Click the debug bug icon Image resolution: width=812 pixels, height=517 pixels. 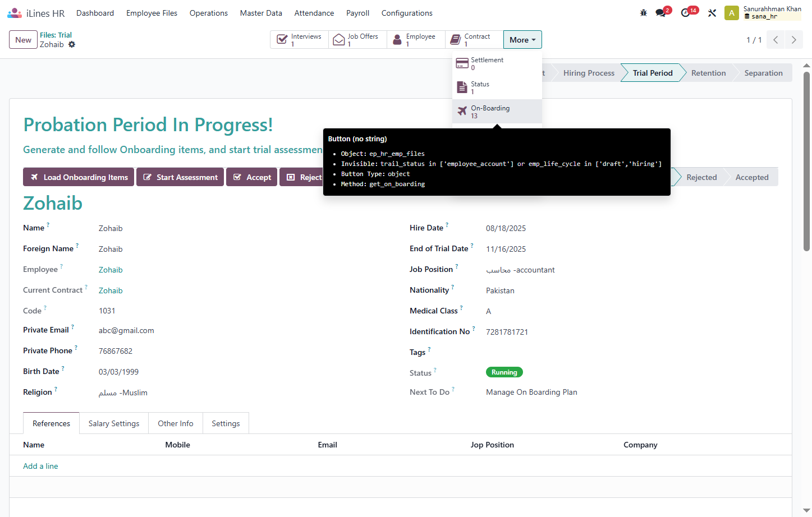point(644,13)
